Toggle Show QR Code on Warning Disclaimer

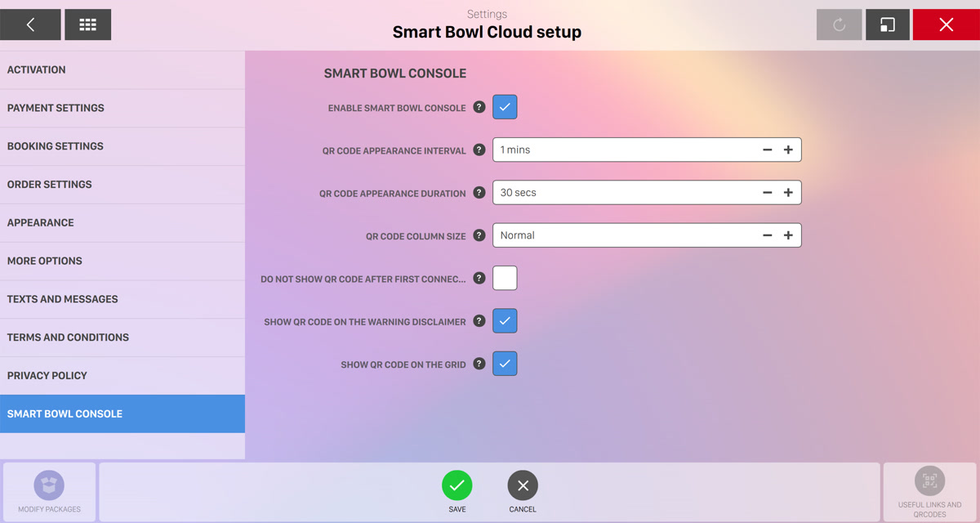tap(505, 321)
